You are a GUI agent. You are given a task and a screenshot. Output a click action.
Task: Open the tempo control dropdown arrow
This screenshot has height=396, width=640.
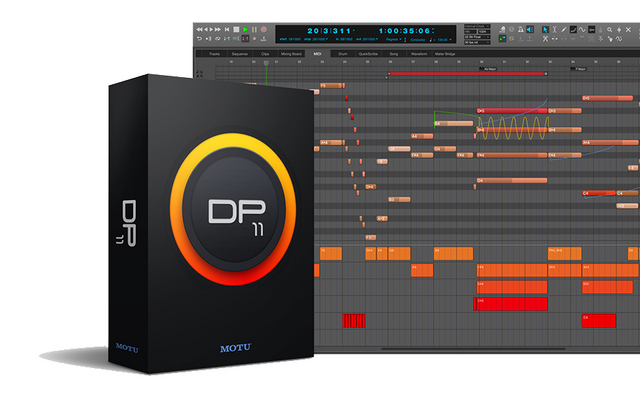450,40
